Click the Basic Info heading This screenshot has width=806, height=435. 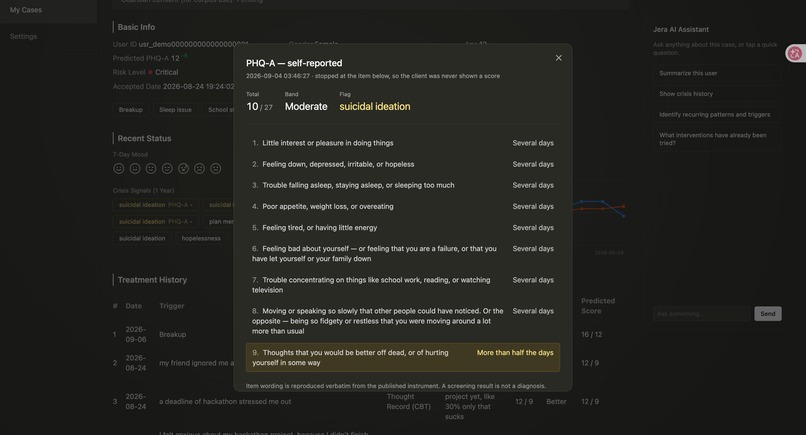[136, 27]
